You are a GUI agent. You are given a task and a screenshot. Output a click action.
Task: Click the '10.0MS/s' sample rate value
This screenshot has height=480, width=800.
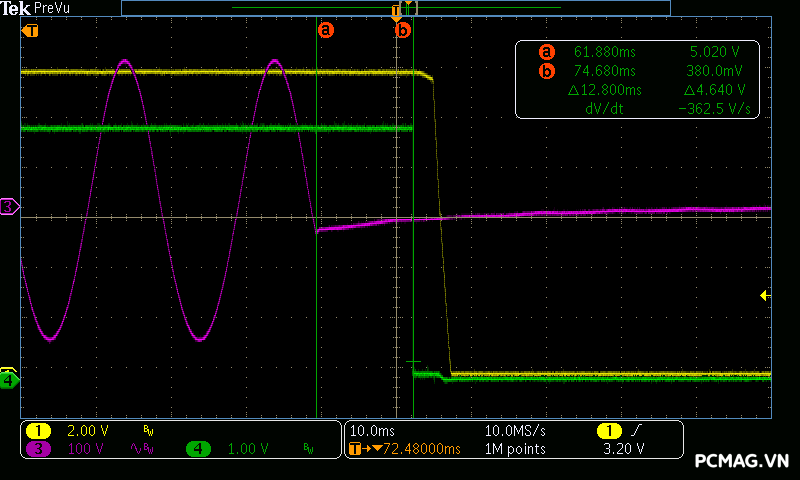(515, 432)
